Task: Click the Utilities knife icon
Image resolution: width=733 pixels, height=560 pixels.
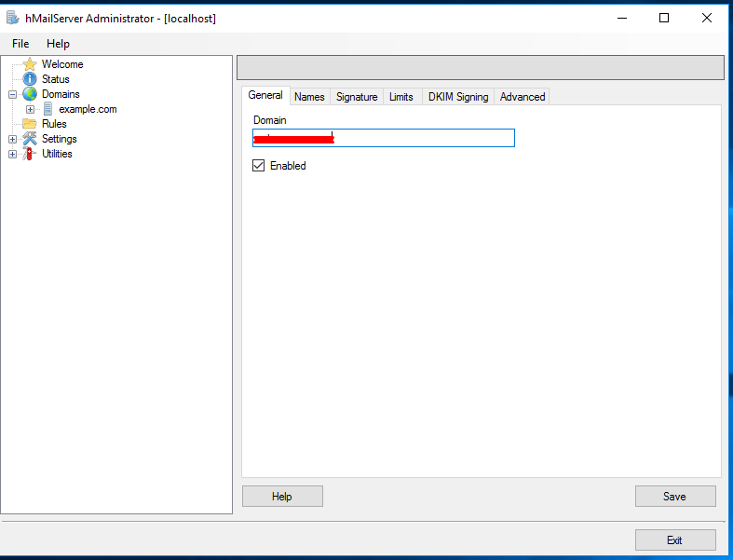Action: click(x=30, y=154)
